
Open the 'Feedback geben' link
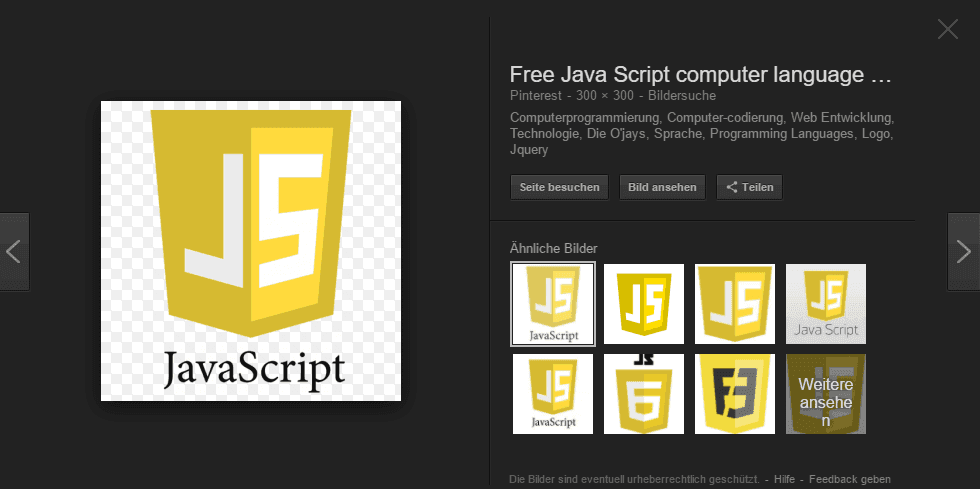tap(850, 480)
